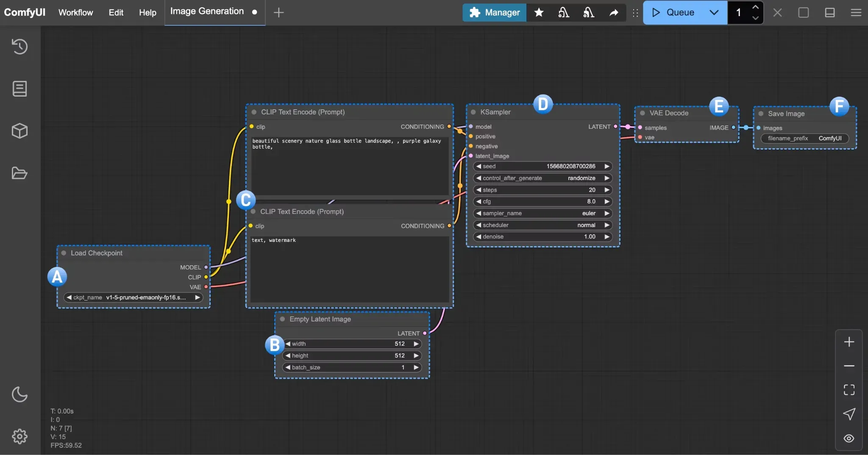The image size is (868, 455).
Task: Open settings with the gear icon
Action: pyautogui.click(x=19, y=436)
